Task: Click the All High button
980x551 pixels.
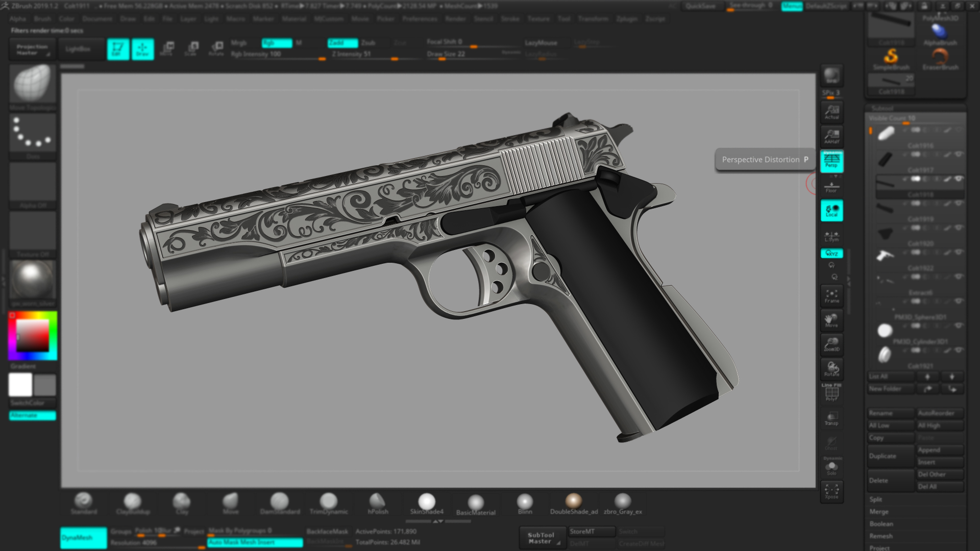Action: 940,425
